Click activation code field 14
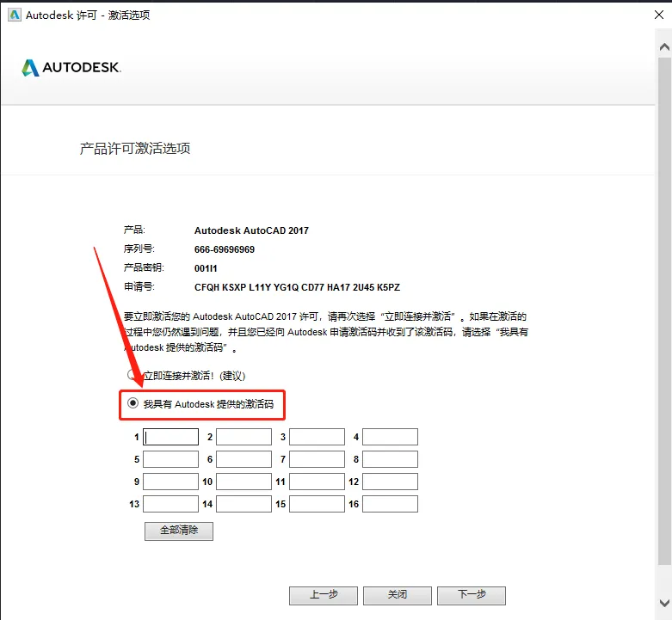The width and height of the screenshot is (672, 620). click(x=244, y=504)
